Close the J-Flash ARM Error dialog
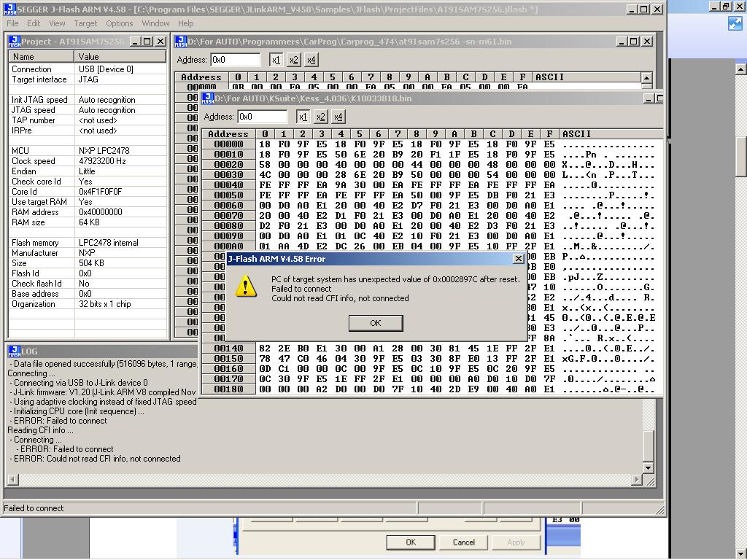The image size is (747, 560). 519,259
